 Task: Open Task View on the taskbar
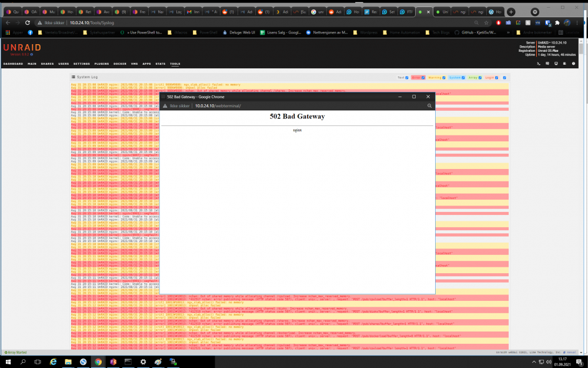(38, 362)
